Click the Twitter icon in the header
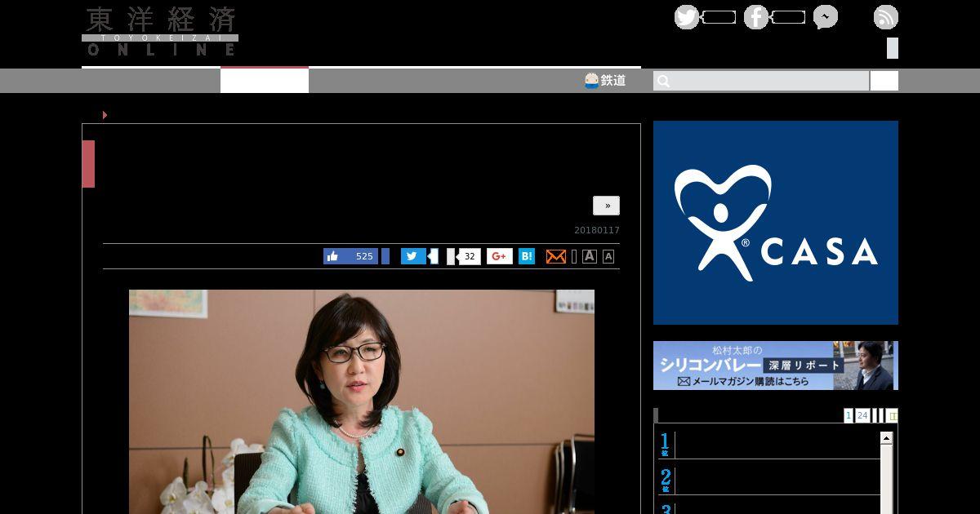This screenshot has height=514, width=980. pyautogui.click(x=687, y=17)
